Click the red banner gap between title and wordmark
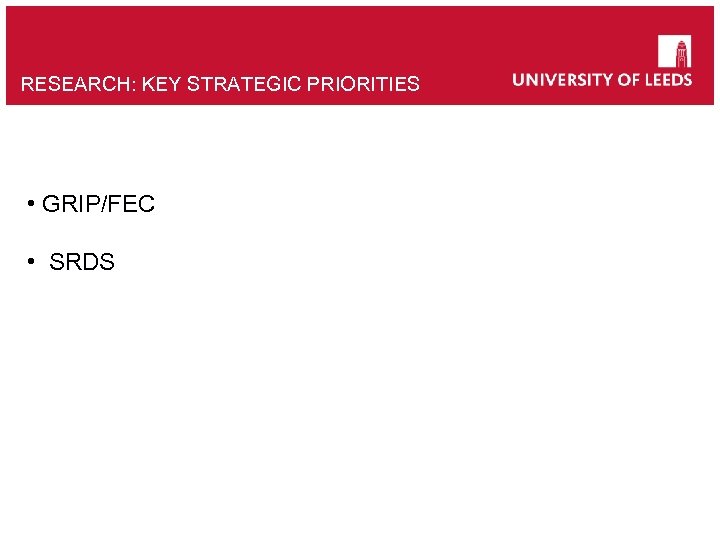720x540 pixels. [465, 82]
